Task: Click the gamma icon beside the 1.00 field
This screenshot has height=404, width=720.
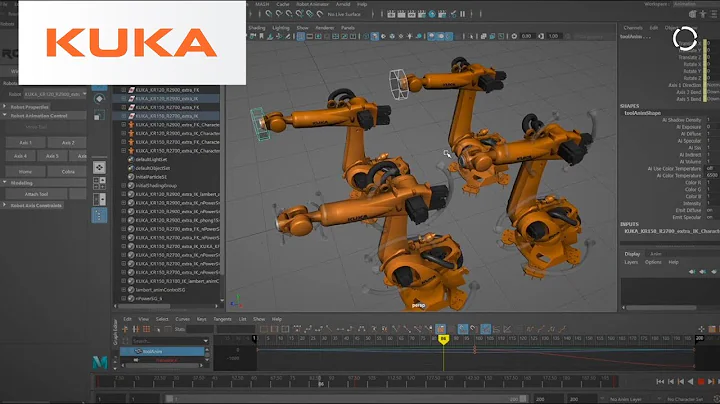Action: [x=541, y=36]
